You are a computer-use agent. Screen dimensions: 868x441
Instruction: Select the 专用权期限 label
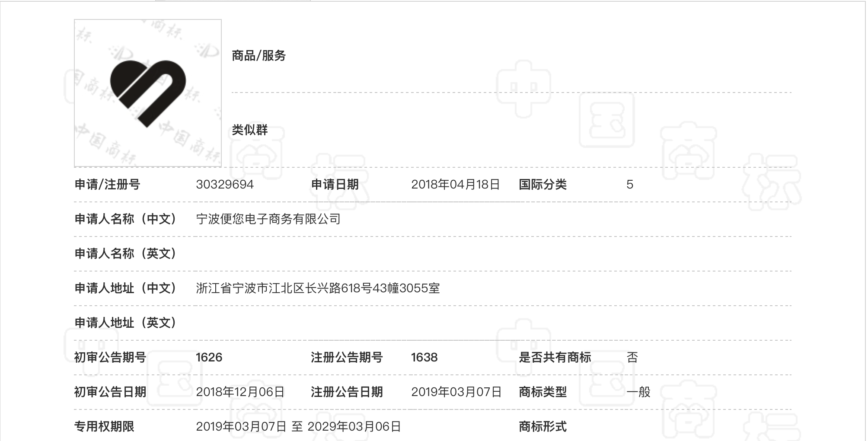(104, 427)
